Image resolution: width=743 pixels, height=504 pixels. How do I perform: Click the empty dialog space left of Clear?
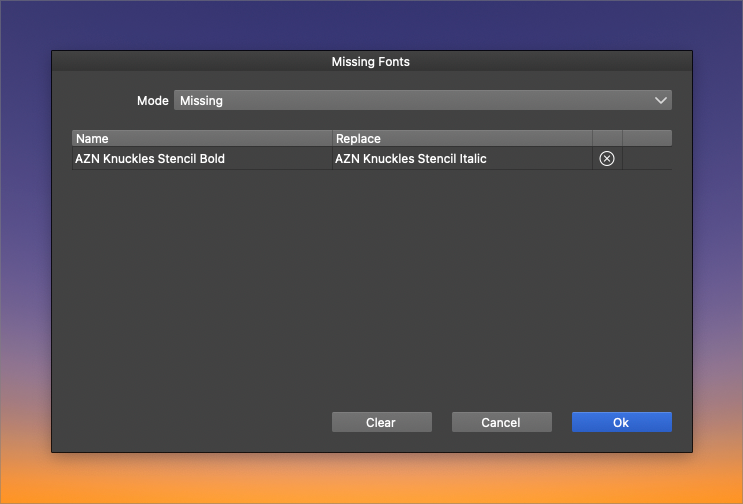tap(190, 422)
